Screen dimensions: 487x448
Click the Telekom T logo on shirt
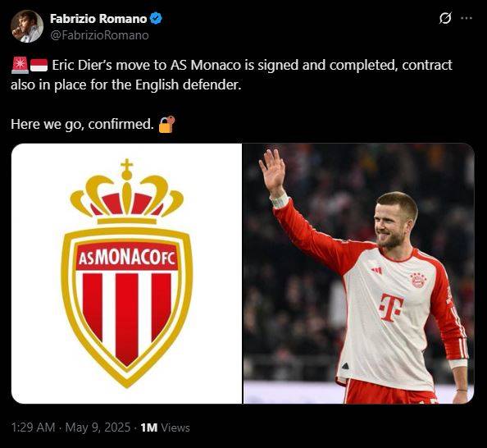pos(391,307)
